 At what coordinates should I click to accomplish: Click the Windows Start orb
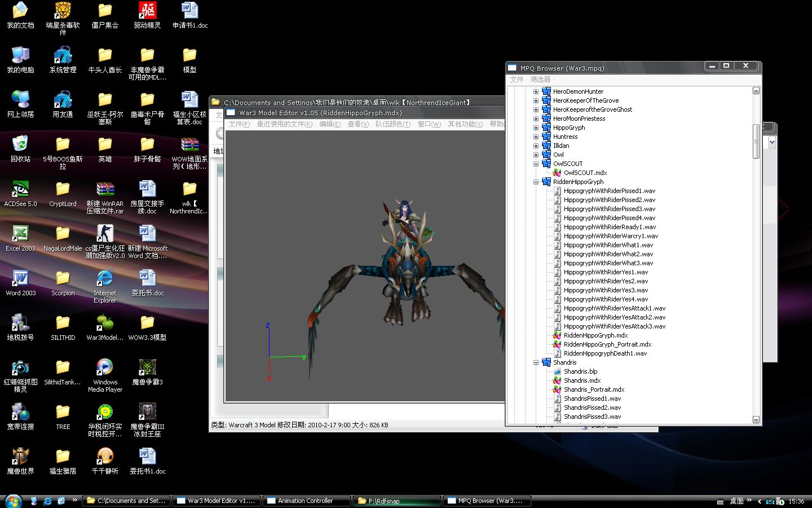coord(13,501)
